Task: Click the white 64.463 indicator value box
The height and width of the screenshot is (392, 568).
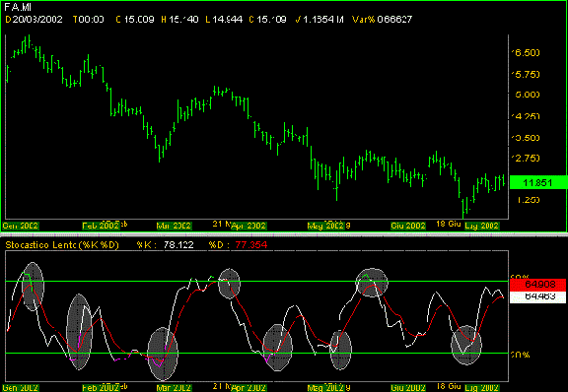Action: 537,296
